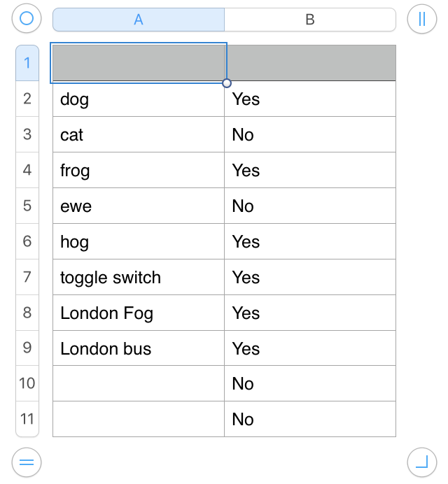The image size is (448, 484).
Task: Select row 1 header
Action: (x=27, y=63)
